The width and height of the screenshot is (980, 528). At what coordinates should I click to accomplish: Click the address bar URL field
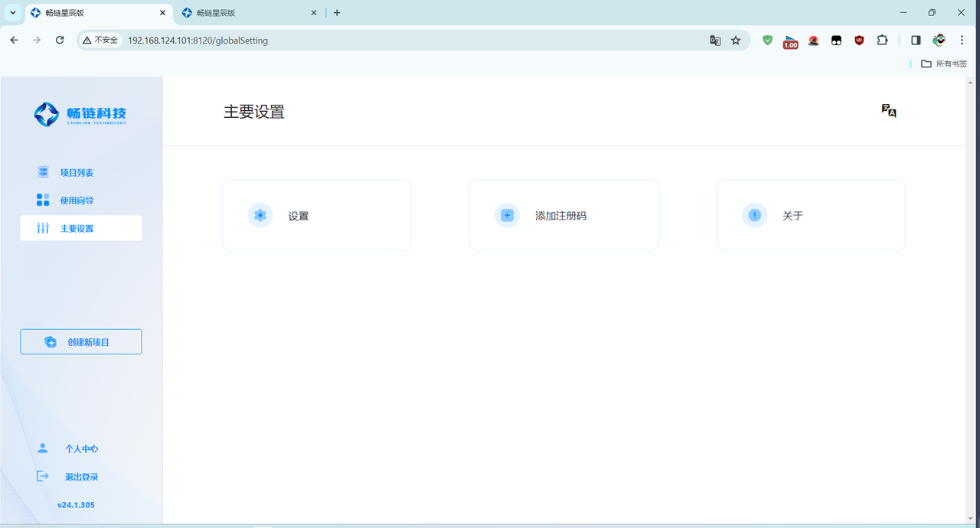[383, 41]
